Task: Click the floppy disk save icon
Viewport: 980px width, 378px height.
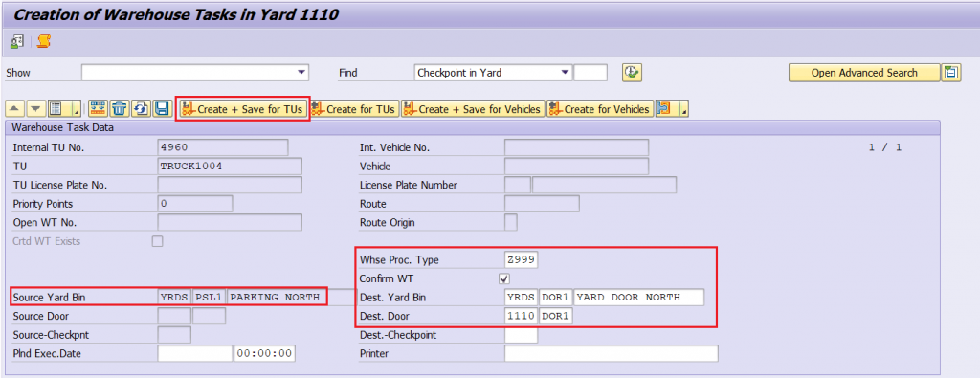Action: point(162,109)
